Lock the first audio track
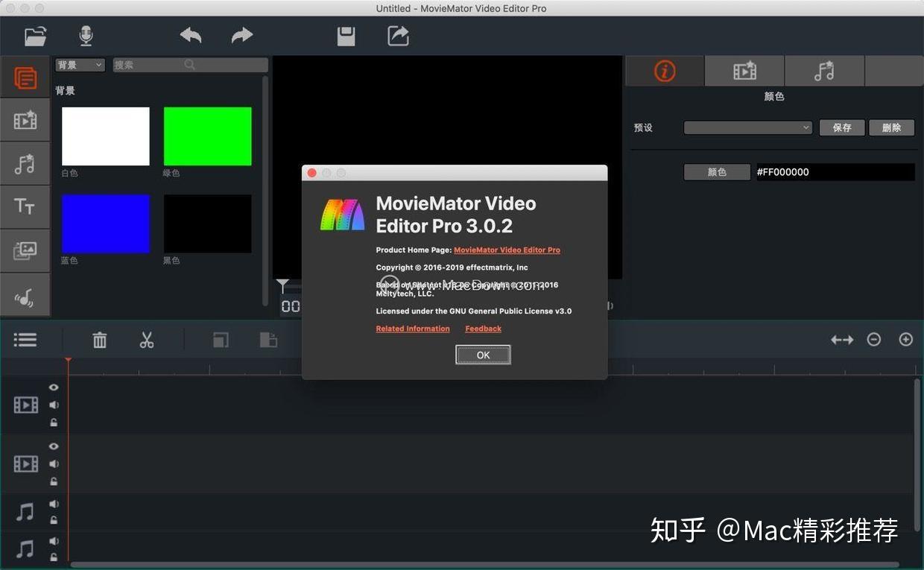Viewport: 924px width, 570px height. tap(53, 521)
